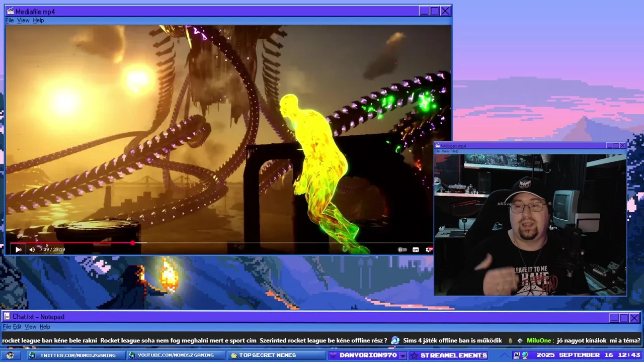Open Help menu in Mediafile.mp4 window
This screenshot has width=644, height=362.
39,20
